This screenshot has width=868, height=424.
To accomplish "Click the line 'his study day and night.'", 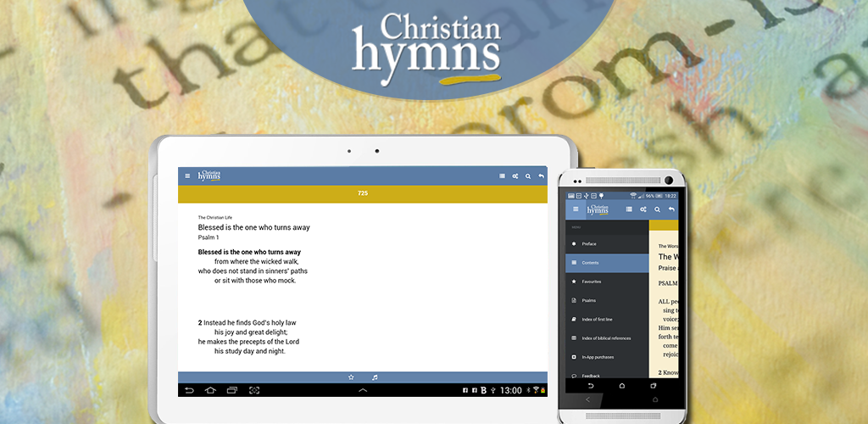I will (250, 351).
